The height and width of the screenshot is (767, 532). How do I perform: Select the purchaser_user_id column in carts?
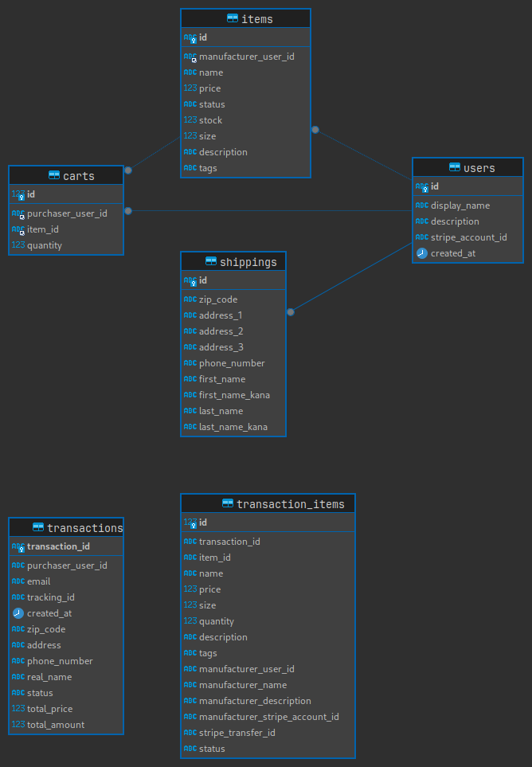click(x=67, y=213)
